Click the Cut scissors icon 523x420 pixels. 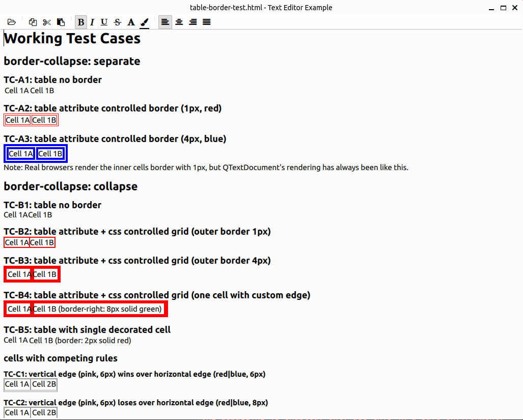click(x=47, y=22)
